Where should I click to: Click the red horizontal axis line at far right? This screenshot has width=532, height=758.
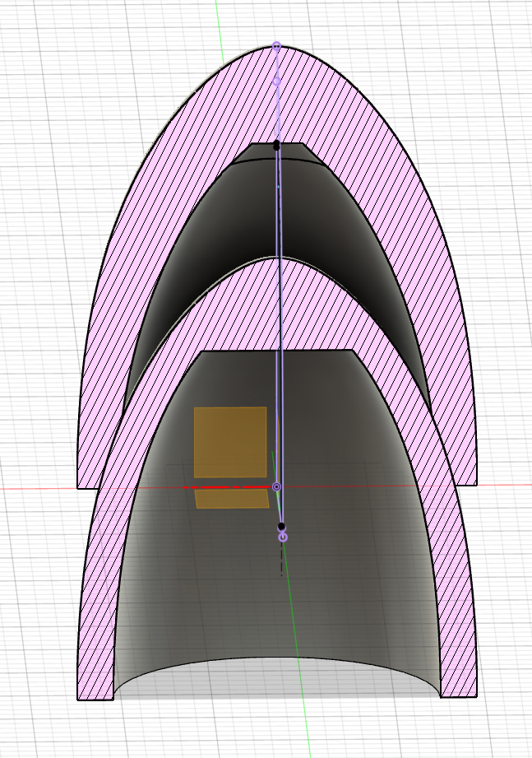(510, 485)
